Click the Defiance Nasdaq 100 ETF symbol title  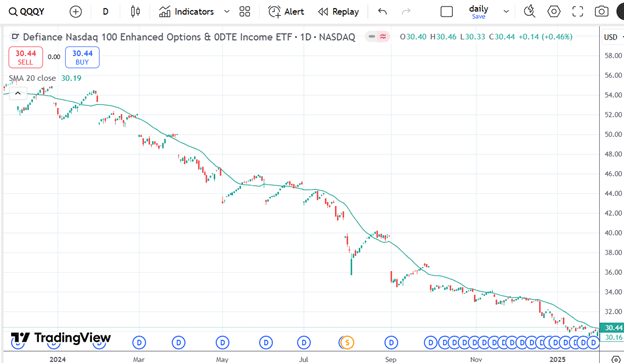(x=189, y=37)
